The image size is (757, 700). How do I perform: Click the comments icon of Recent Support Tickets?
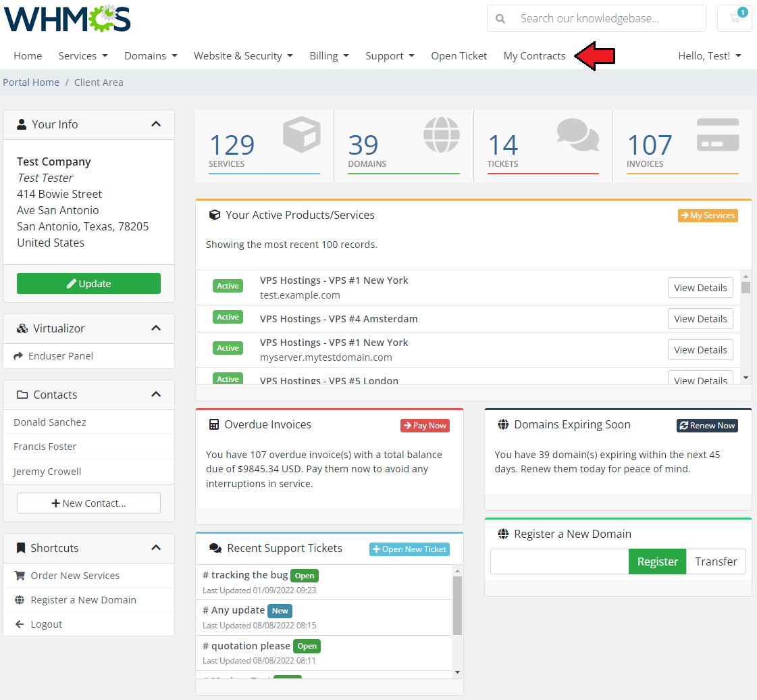point(215,548)
